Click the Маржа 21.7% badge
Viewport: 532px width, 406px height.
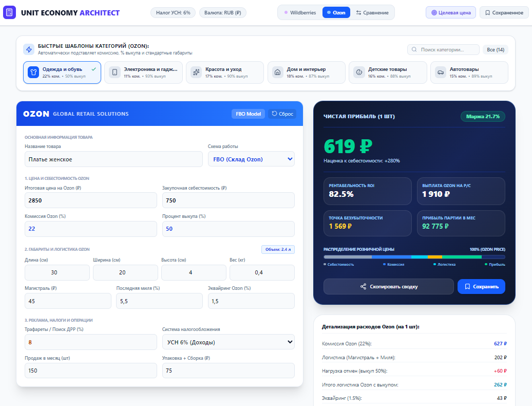tap(483, 117)
